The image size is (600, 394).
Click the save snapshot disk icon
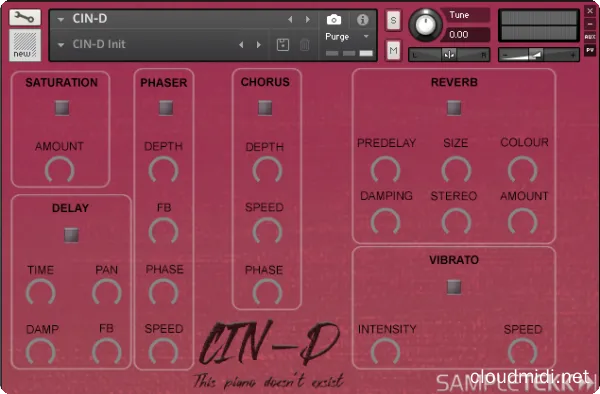coord(283,45)
